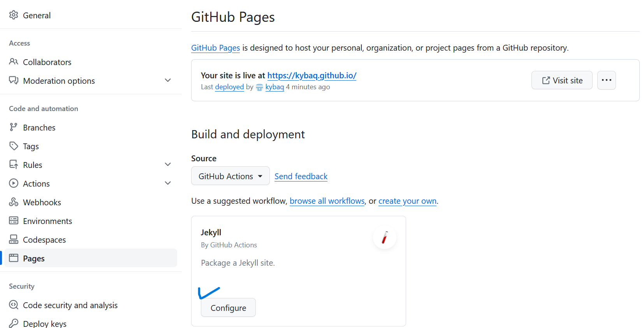Screen dimensions: 644x328
Task: Click the Deploy keys key icon
Action: 14,323
